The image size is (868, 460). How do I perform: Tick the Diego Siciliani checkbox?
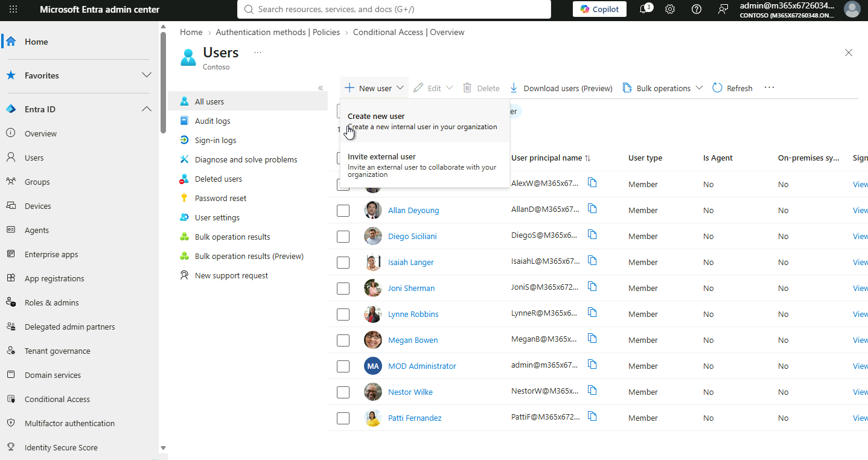coord(343,237)
